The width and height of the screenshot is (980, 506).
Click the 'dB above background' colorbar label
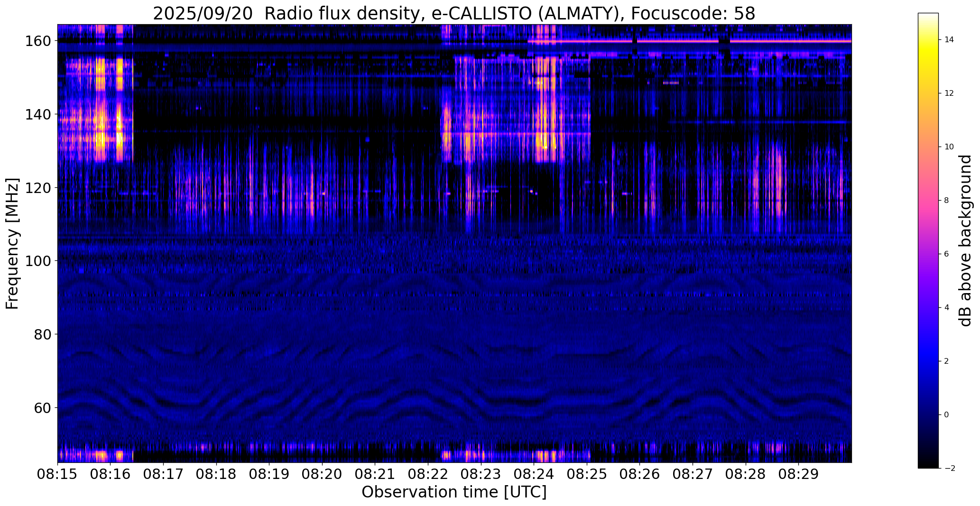pos(965,241)
